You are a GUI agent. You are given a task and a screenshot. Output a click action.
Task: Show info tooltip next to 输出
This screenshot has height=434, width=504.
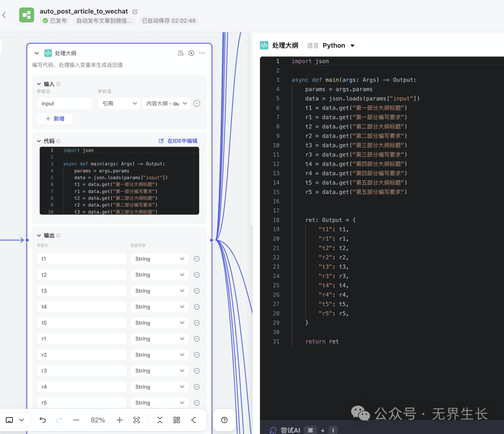(58, 235)
